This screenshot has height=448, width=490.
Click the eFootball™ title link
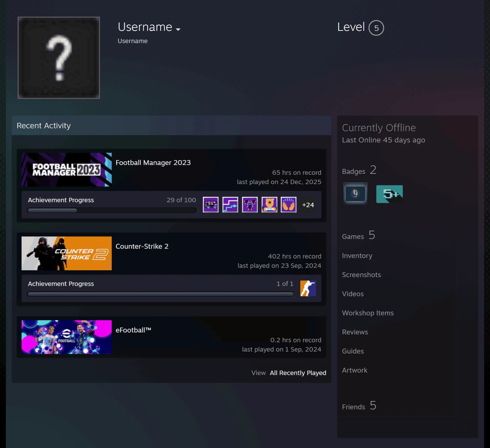point(133,330)
